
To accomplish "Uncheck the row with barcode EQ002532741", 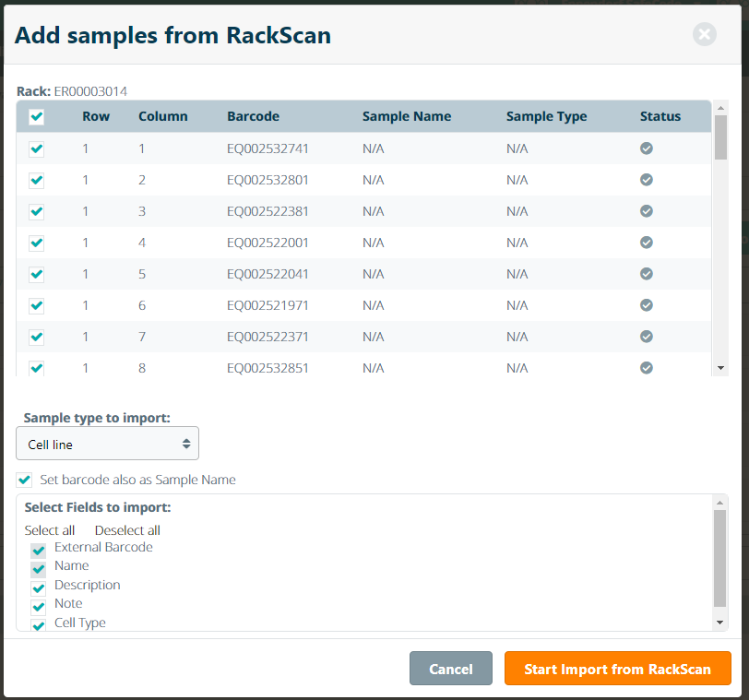I will [37, 149].
